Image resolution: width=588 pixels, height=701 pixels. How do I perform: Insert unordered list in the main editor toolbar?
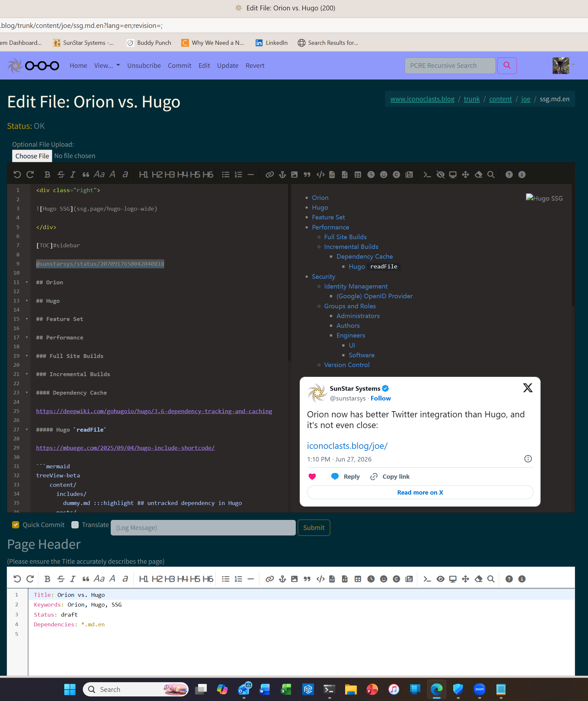point(226,175)
